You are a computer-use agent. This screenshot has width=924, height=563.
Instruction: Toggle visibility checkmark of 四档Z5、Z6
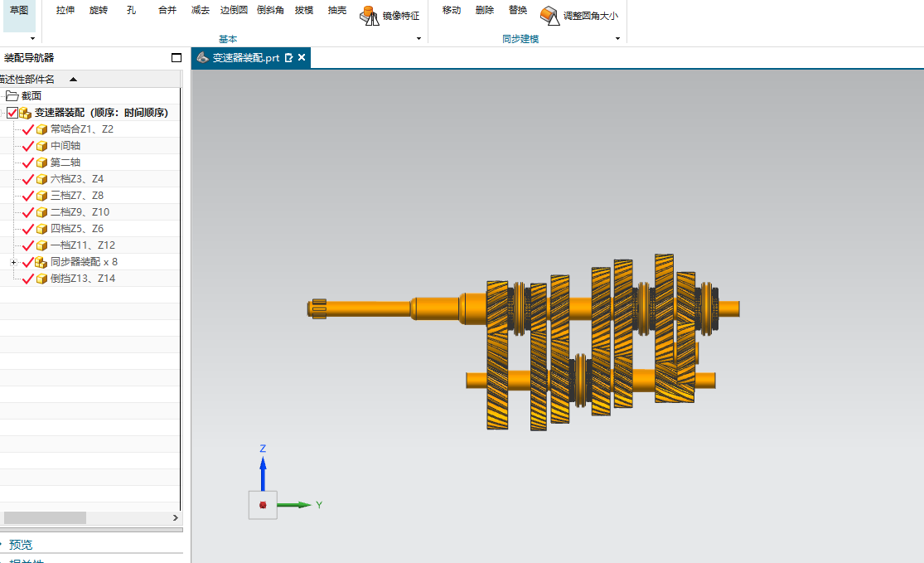pos(27,229)
